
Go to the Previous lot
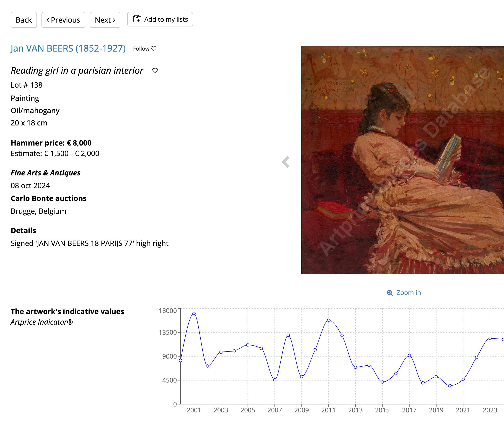[x=63, y=20]
